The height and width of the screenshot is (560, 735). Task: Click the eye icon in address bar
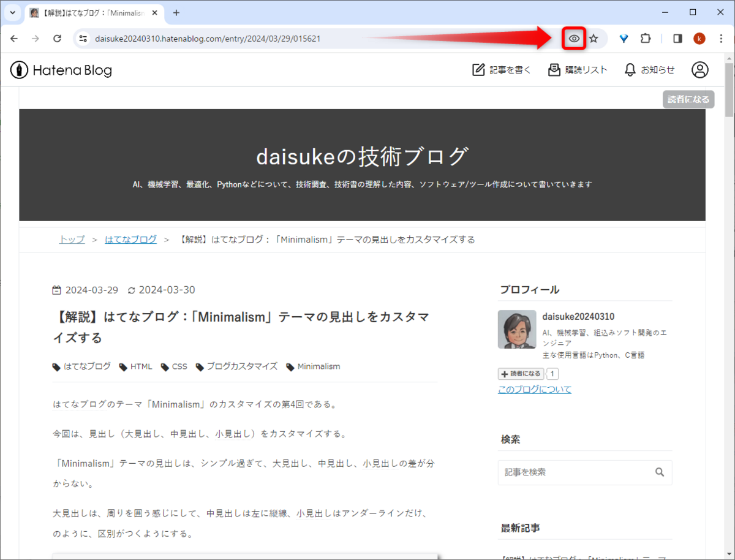click(x=574, y=39)
